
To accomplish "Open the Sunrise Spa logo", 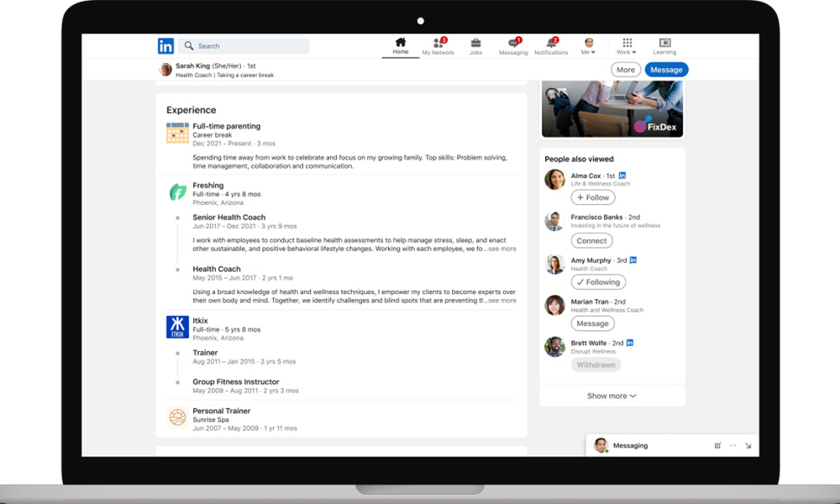I will point(177,417).
